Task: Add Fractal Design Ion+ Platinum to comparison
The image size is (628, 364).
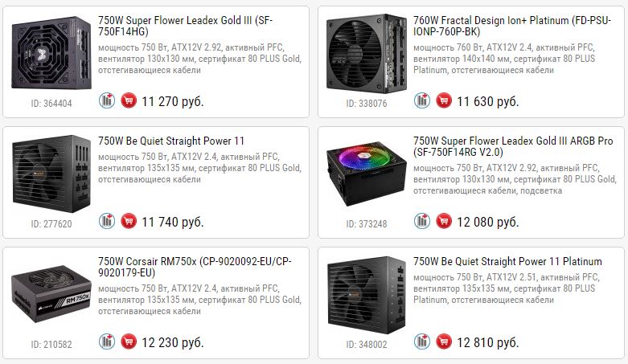Action: coord(422,101)
